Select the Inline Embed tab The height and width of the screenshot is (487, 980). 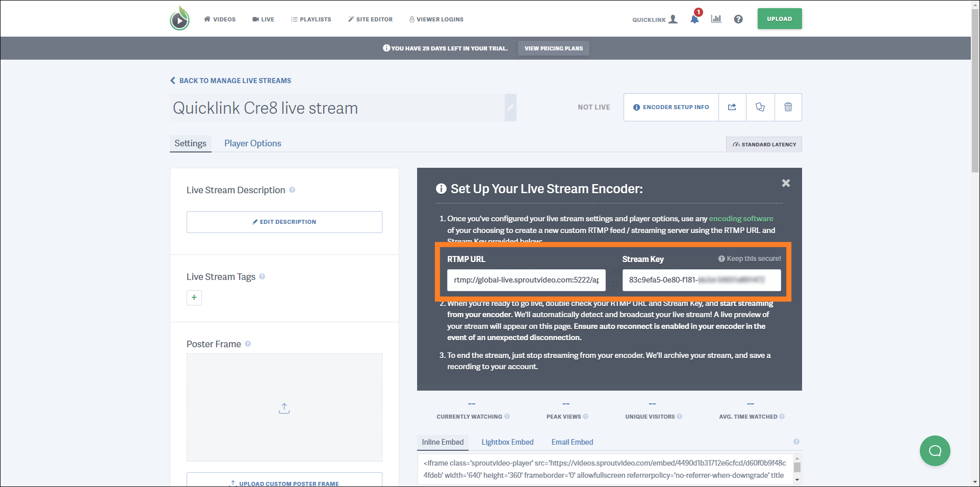[x=443, y=442]
